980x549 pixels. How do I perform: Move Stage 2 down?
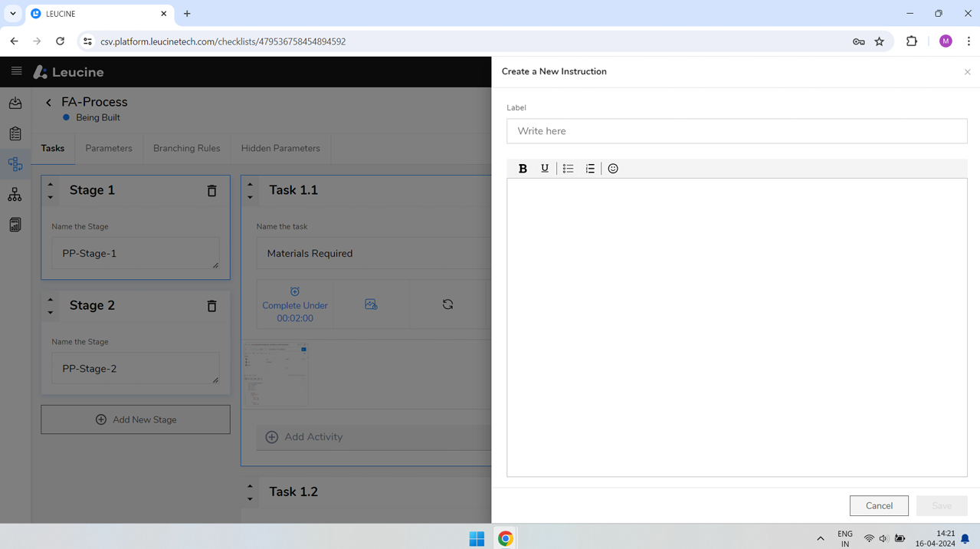pyautogui.click(x=51, y=312)
